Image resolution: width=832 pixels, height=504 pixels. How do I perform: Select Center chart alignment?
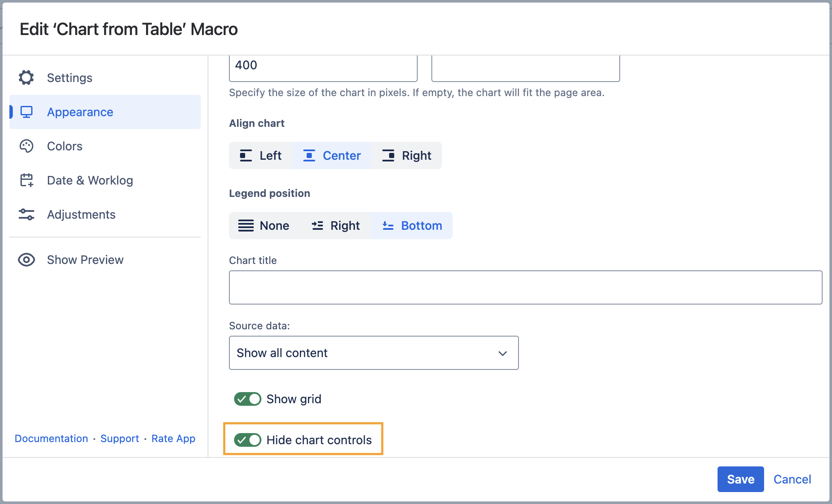(x=332, y=155)
